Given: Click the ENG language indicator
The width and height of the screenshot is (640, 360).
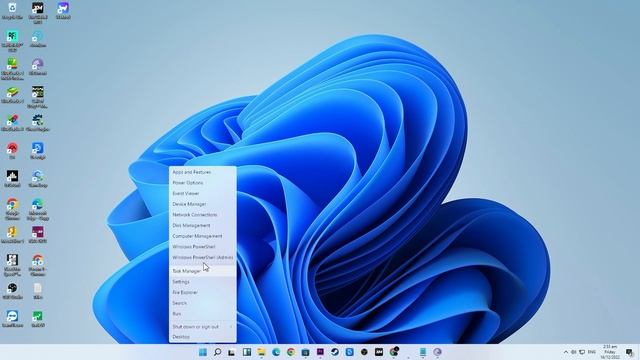Looking at the screenshot, I should click(x=592, y=352).
